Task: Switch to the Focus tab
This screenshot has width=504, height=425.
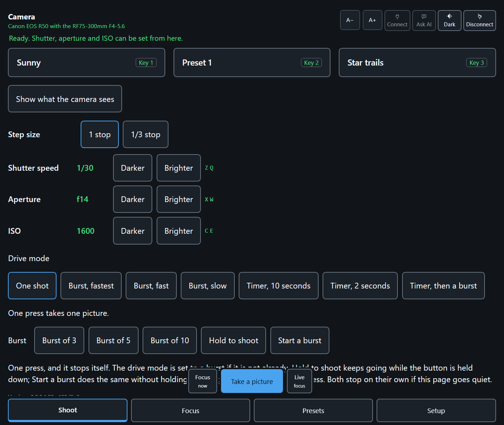Action: pyautogui.click(x=190, y=410)
